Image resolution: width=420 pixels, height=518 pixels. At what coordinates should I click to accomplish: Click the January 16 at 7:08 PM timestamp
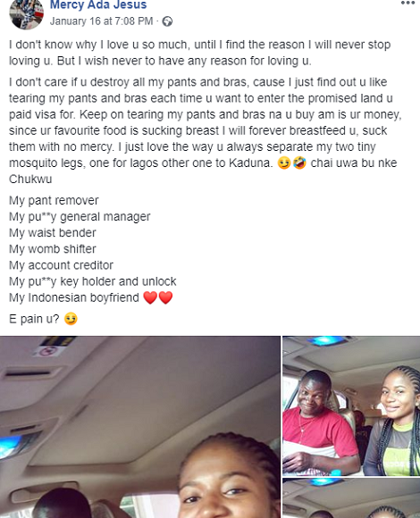pyautogui.click(x=102, y=21)
